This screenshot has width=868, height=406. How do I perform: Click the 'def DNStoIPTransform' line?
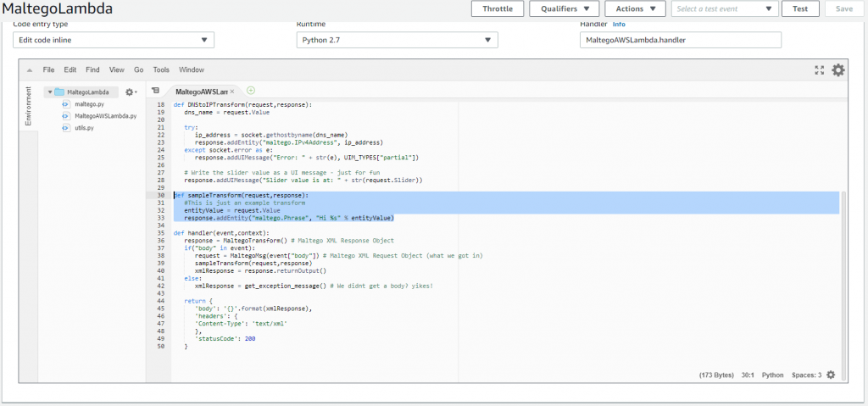point(243,105)
